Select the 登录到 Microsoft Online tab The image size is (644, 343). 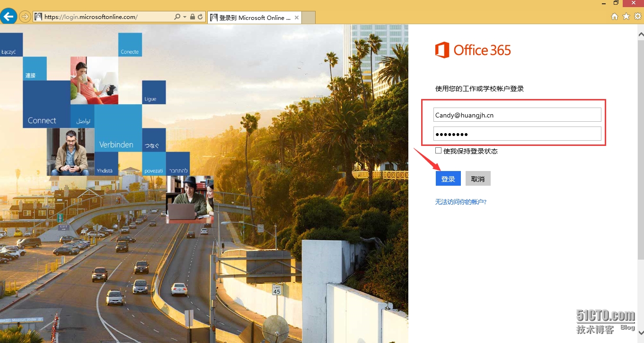(251, 18)
